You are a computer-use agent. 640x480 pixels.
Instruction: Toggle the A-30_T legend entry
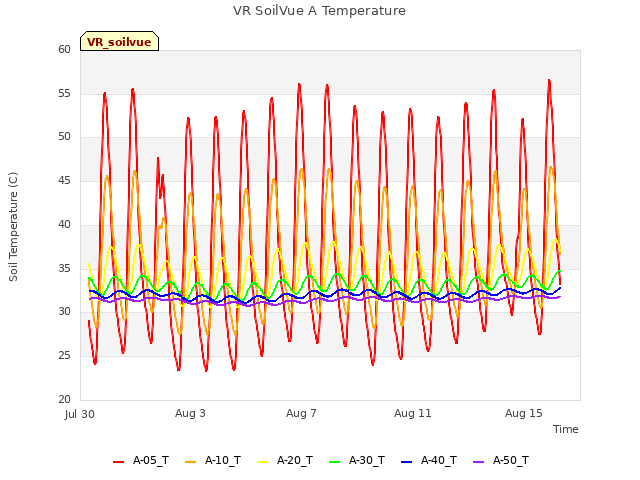click(x=357, y=461)
